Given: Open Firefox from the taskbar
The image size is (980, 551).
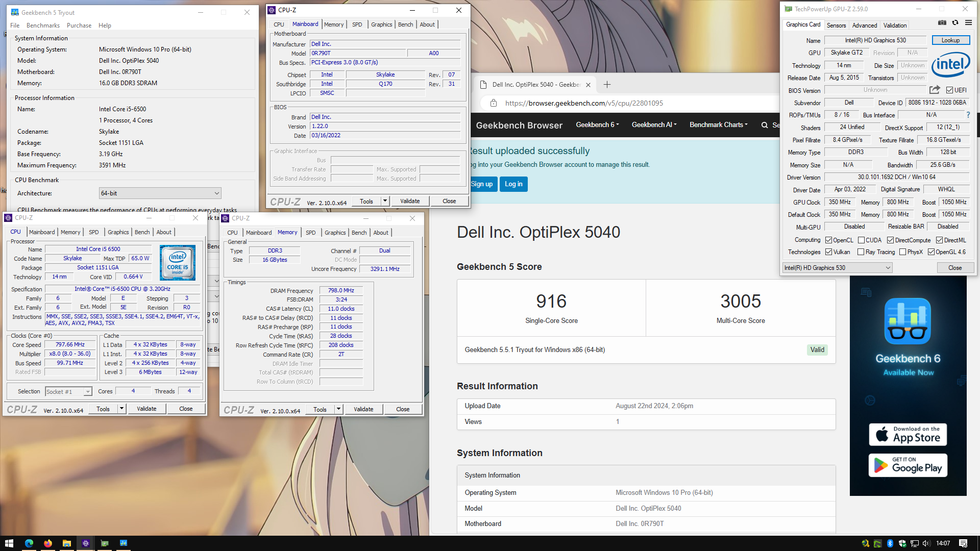Looking at the screenshot, I should tap(48, 543).
